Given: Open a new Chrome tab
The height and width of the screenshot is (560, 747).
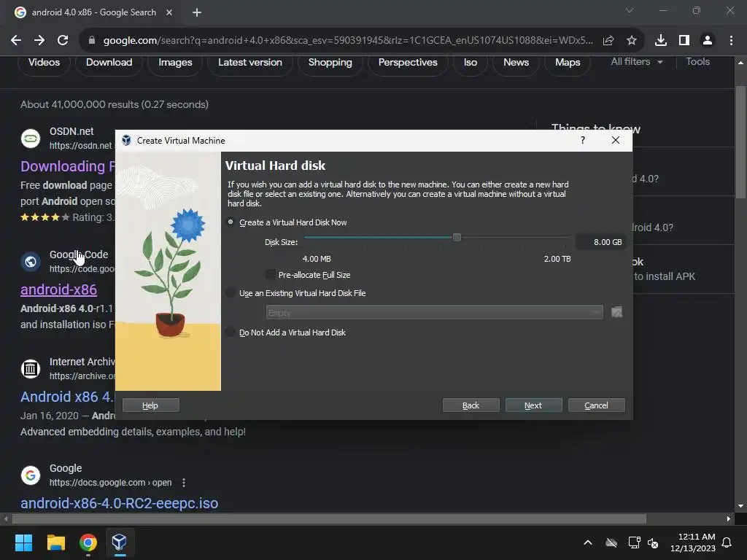Looking at the screenshot, I should pos(197,12).
